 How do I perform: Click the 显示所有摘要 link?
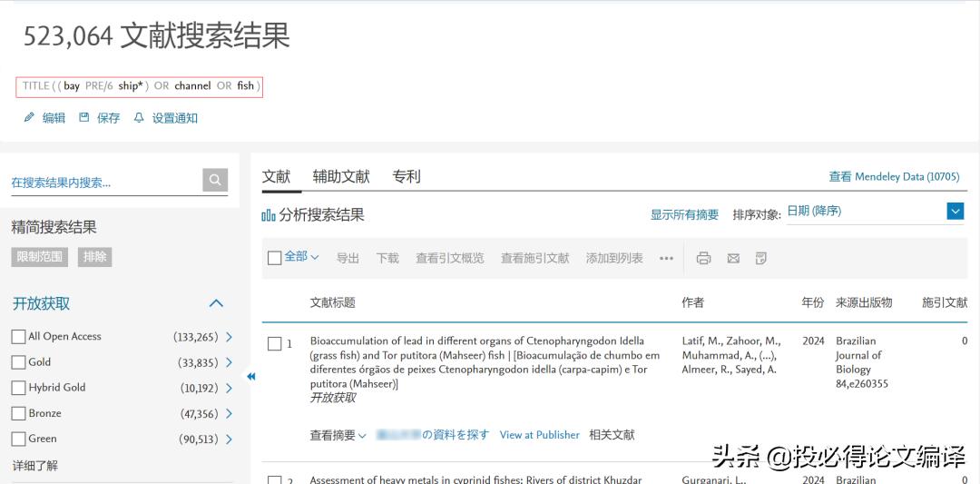684,214
